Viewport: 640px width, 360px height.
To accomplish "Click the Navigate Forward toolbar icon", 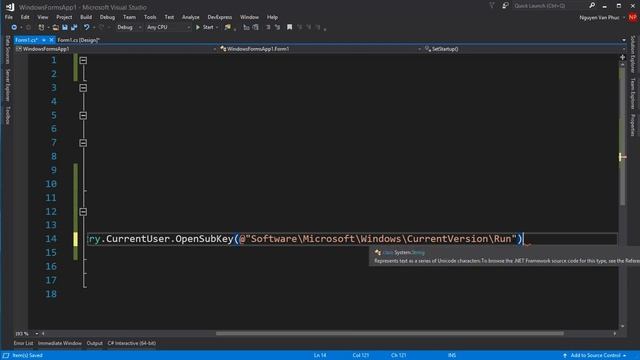I will tap(29, 27).
